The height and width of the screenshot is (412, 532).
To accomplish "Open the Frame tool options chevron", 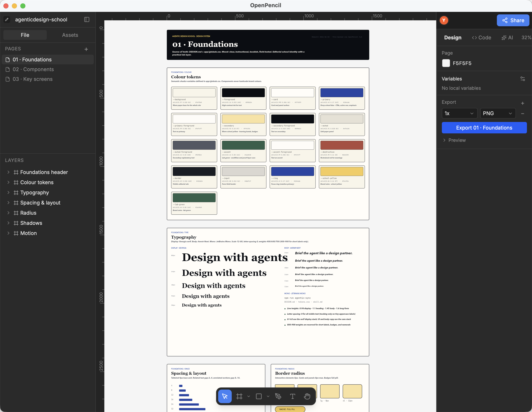I will tap(248, 396).
